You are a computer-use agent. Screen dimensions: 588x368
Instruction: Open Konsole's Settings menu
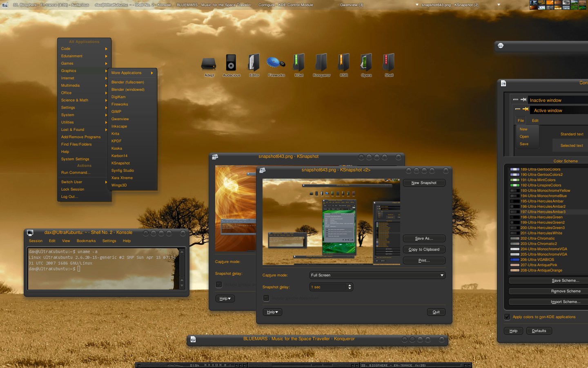pyautogui.click(x=109, y=241)
